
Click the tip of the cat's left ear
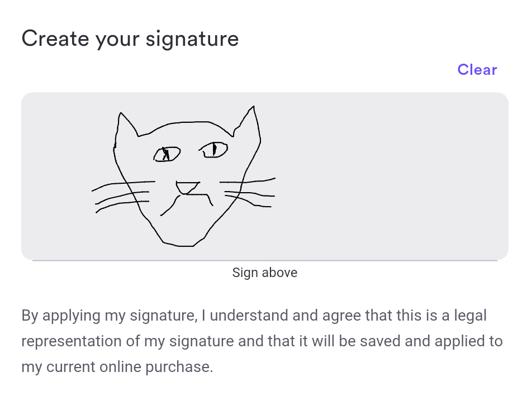120,114
